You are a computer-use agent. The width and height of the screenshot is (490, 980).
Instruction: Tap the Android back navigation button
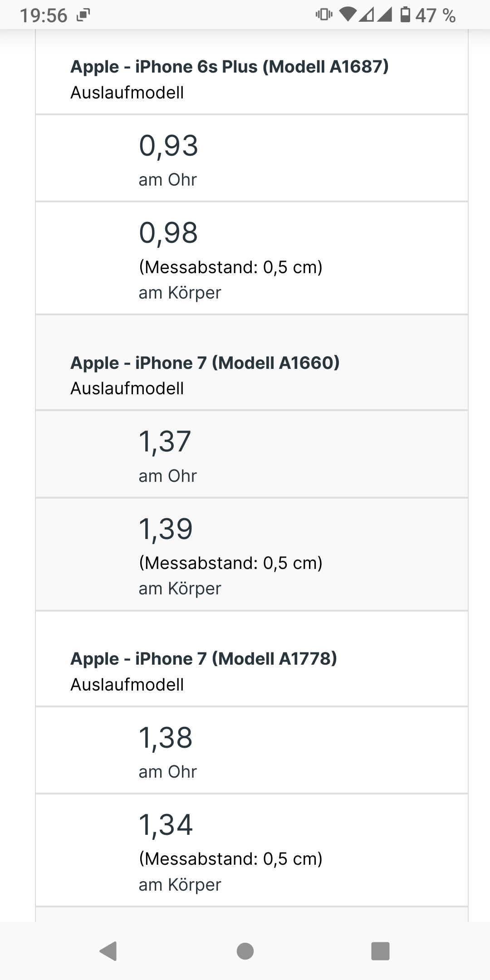(x=108, y=951)
